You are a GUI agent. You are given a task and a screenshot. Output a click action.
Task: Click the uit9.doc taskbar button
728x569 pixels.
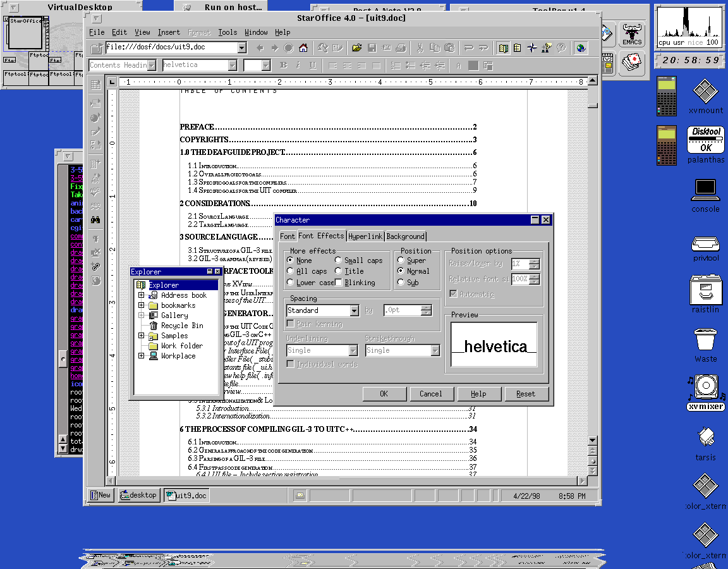tap(186, 495)
